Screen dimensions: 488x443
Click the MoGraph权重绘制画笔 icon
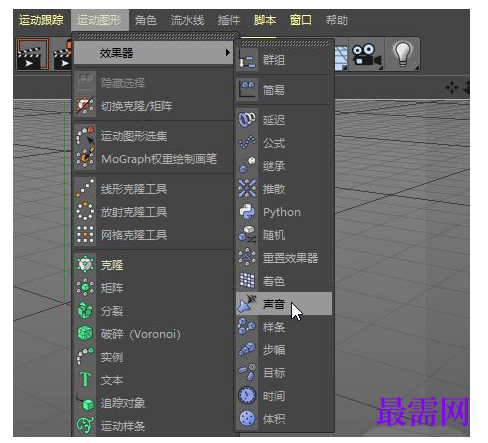[85, 159]
